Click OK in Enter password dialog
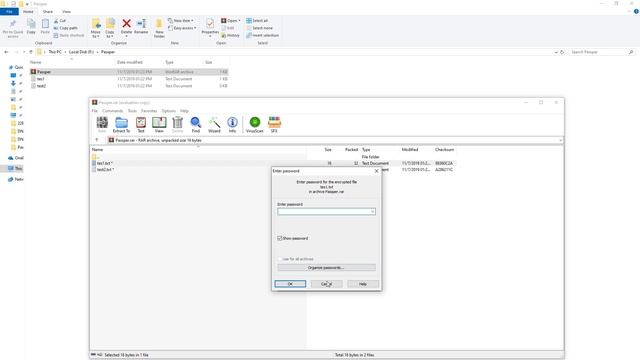640x360 pixels. click(x=290, y=284)
